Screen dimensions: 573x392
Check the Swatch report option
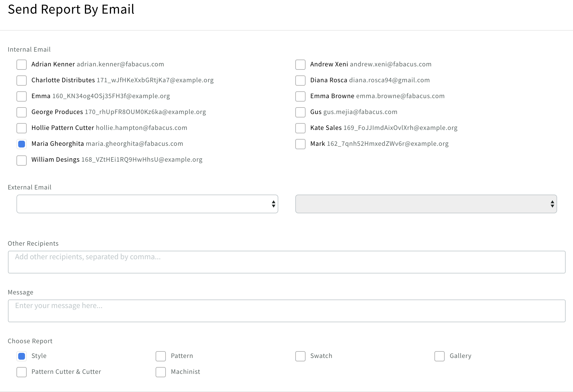point(300,356)
